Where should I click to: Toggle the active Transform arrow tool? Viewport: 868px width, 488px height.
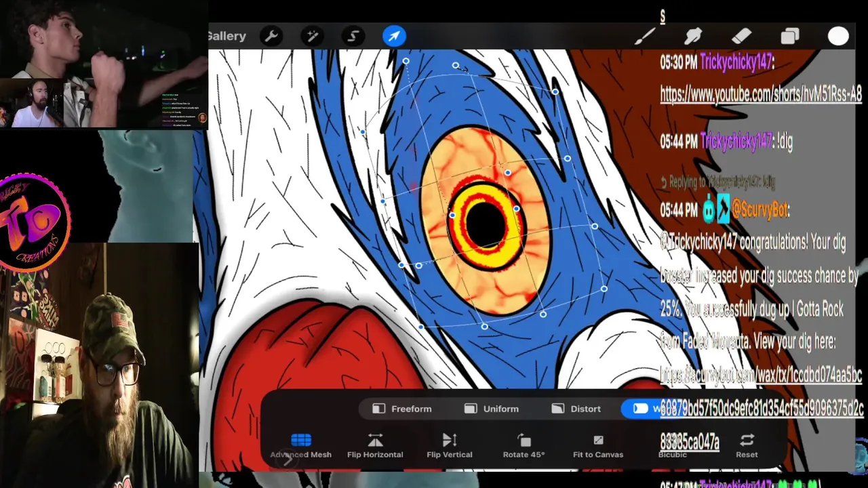point(394,36)
